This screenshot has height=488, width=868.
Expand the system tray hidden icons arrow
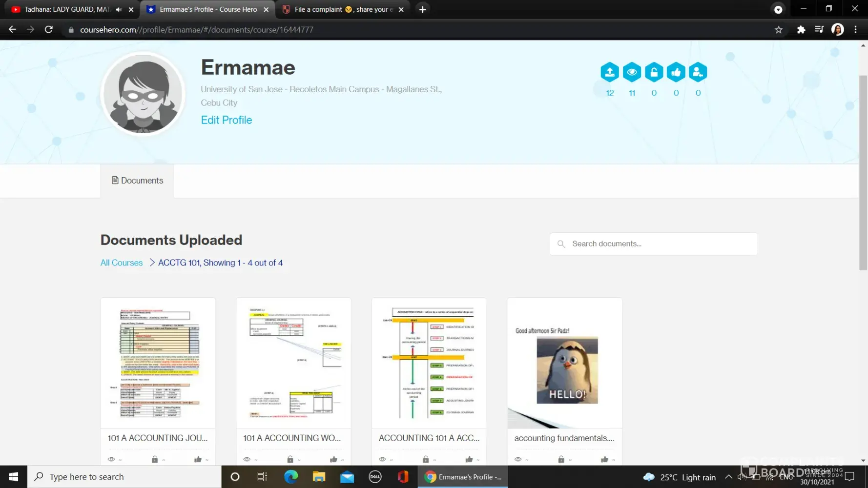(x=728, y=477)
